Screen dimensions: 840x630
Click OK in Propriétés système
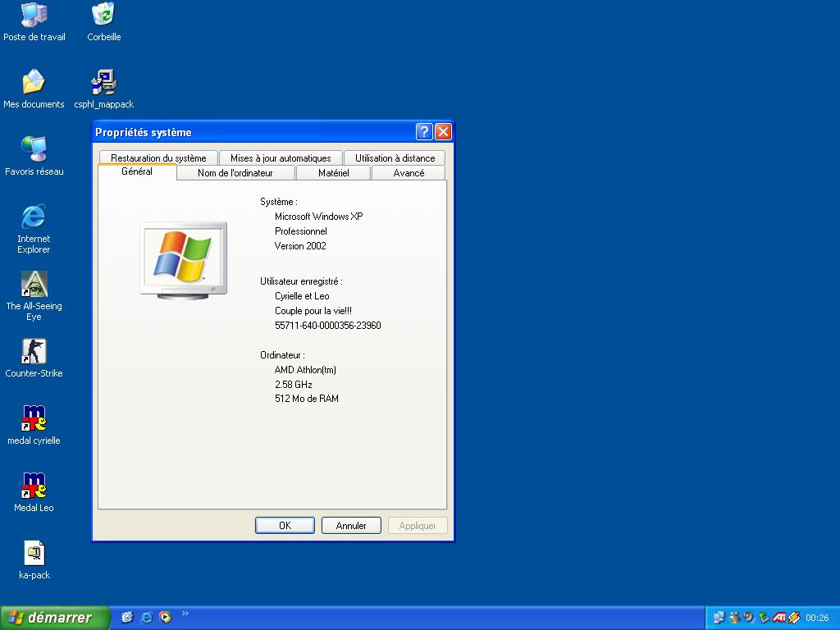point(285,526)
